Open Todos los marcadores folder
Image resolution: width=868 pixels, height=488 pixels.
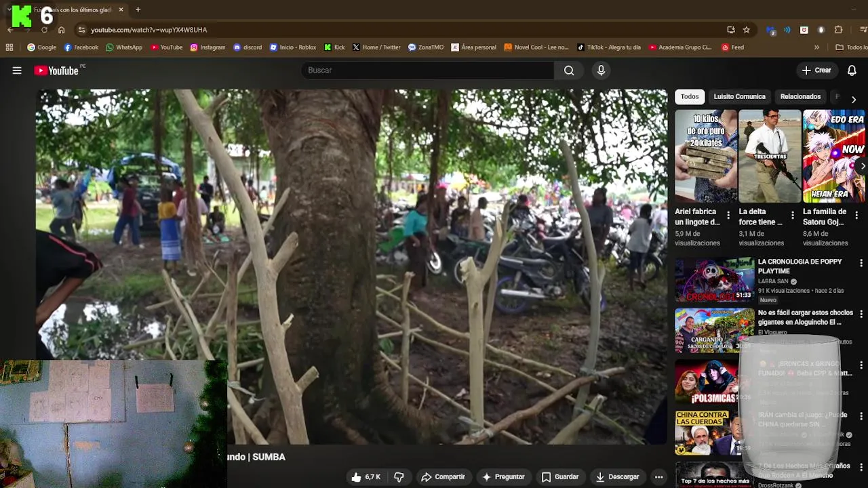[x=851, y=47]
